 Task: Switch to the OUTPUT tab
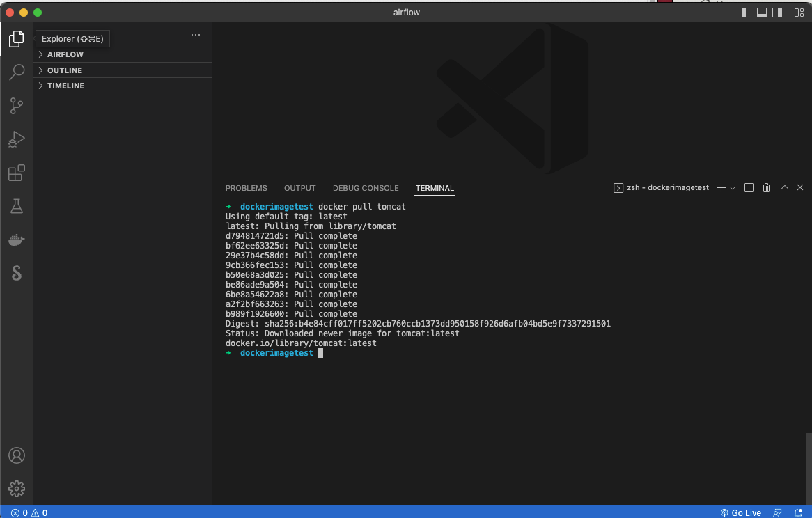tap(300, 188)
